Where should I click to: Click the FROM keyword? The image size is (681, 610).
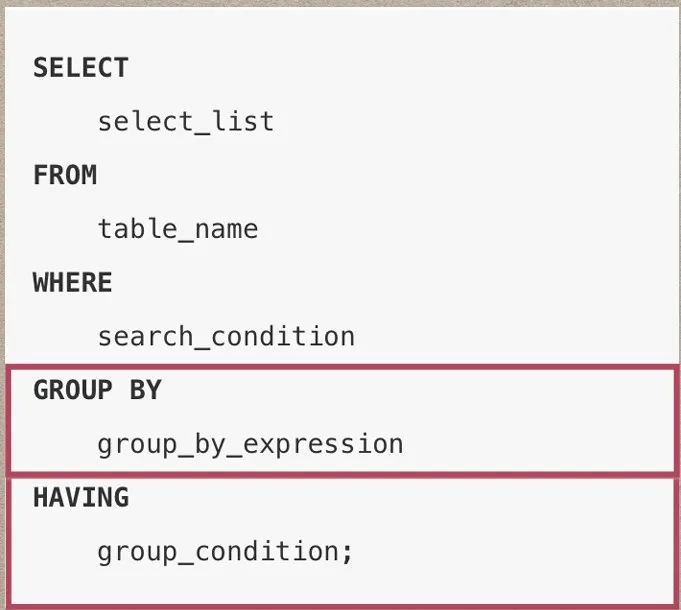pos(65,175)
